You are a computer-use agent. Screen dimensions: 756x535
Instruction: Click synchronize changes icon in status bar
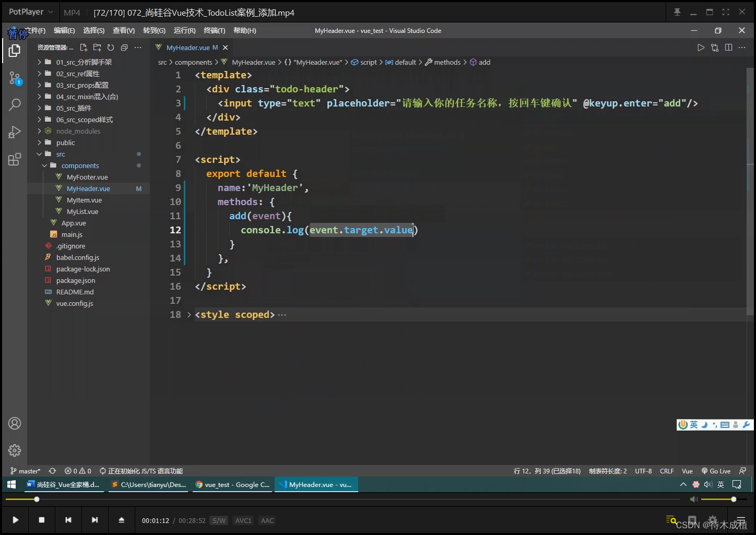click(52, 471)
